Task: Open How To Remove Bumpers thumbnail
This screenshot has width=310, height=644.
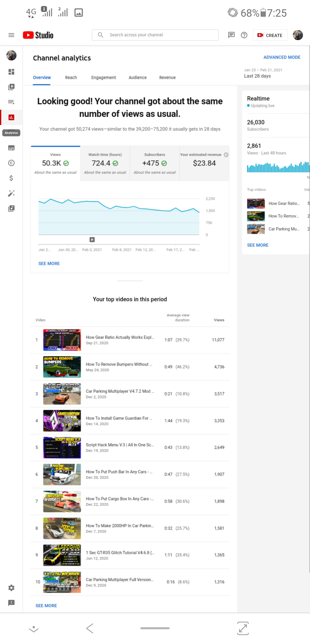Action: pyautogui.click(x=62, y=367)
